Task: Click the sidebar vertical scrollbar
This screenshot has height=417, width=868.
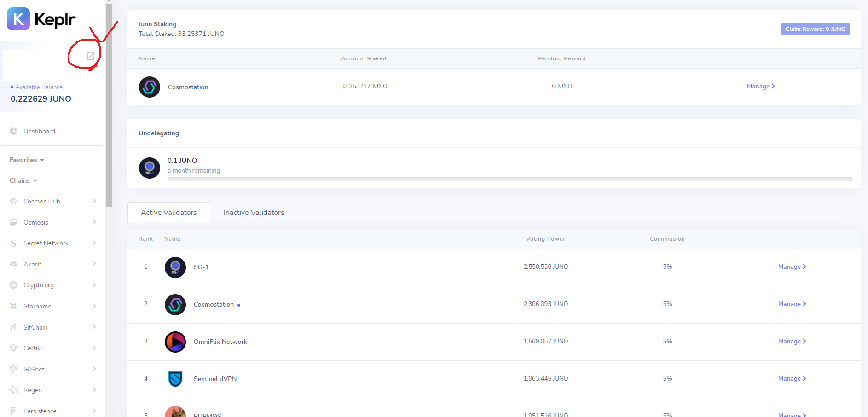Action: pyautogui.click(x=109, y=105)
